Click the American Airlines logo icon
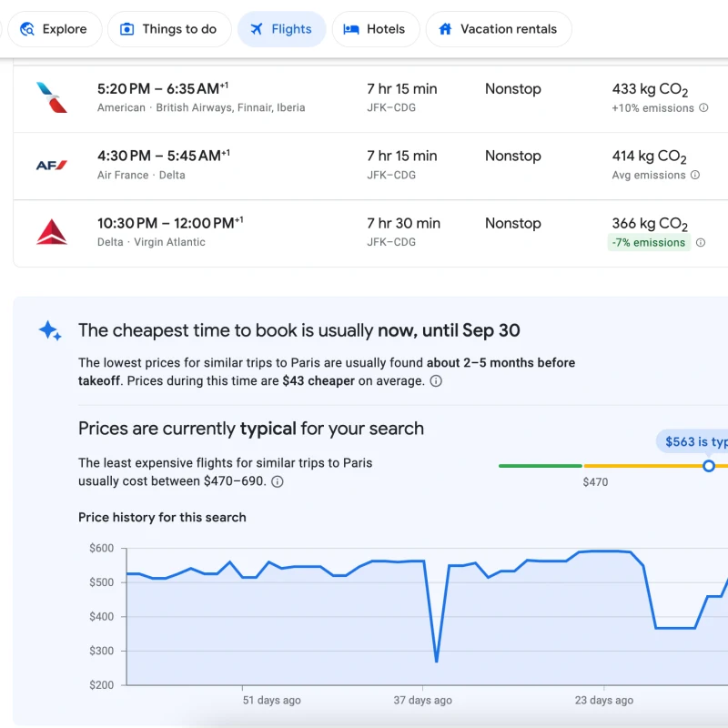This screenshot has height=728, width=728. tap(52, 97)
